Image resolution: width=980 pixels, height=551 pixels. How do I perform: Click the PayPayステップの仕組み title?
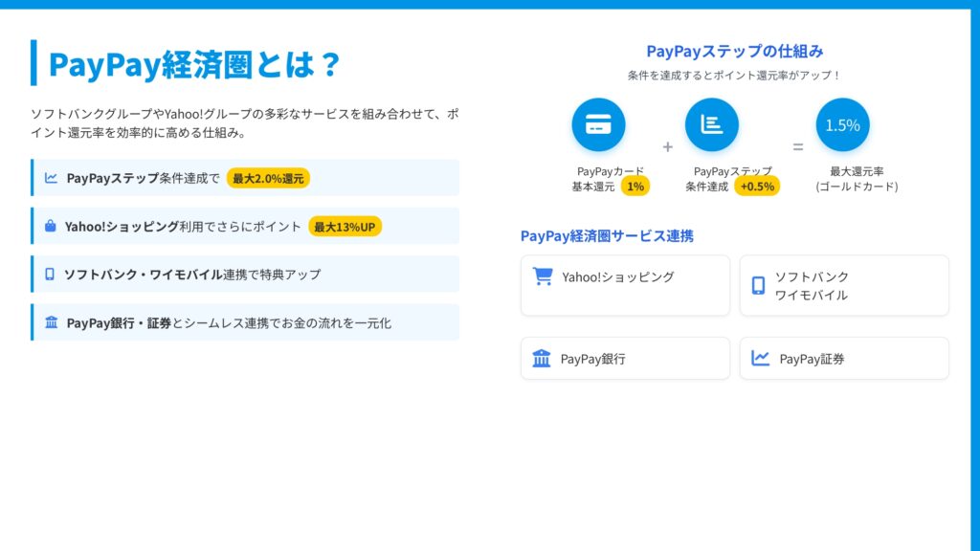(x=734, y=52)
